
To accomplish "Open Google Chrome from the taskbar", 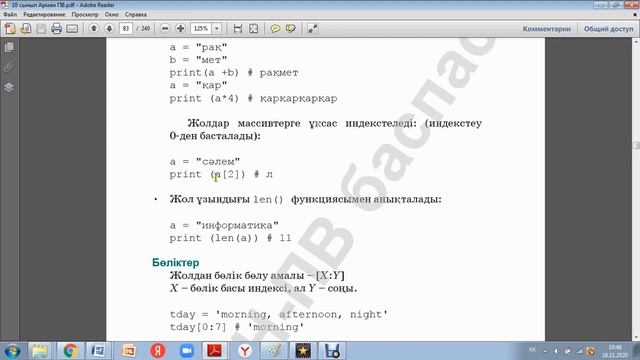I will 70,351.
